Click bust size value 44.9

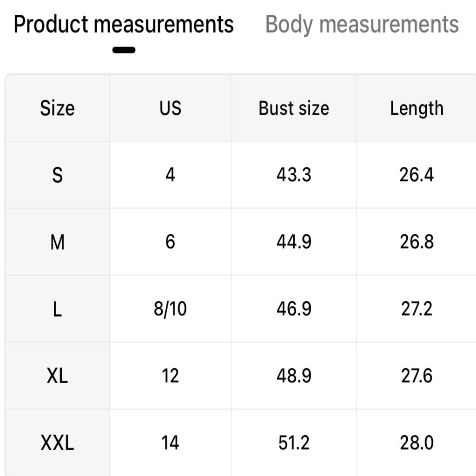(x=294, y=242)
